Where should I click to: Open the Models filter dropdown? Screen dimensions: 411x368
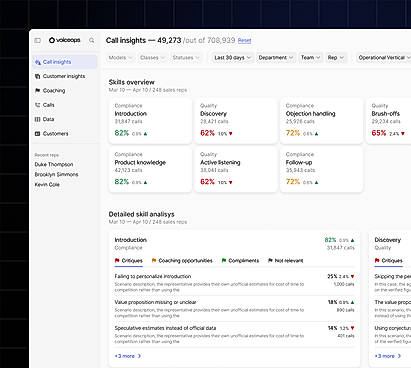(x=120, y=58)
